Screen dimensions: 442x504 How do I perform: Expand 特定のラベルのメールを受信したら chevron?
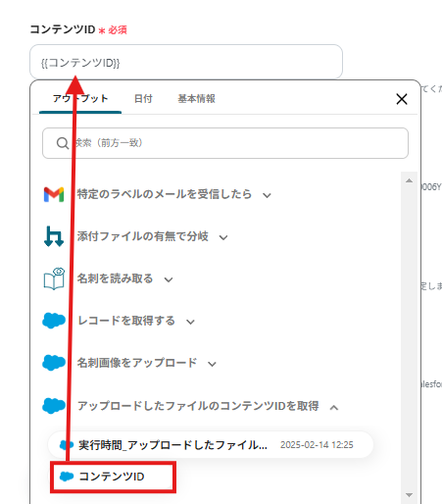(267, 195)
